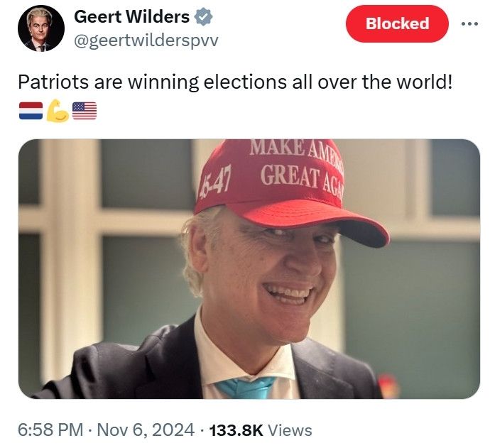Viewport: 490px width, 448px height.
Task: Click the 133.8K view count
Action: 236,430
